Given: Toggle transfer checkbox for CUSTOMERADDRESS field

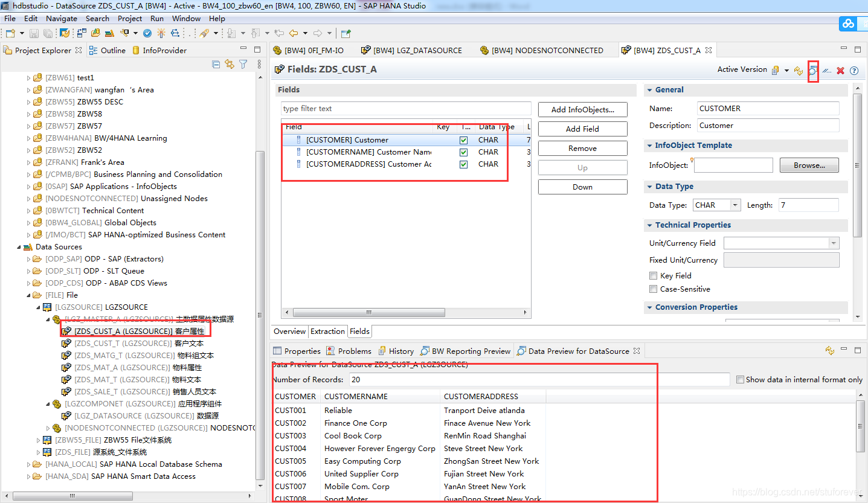Looking at the screenshot, I should pyautogui.click(x=463, y=164).
